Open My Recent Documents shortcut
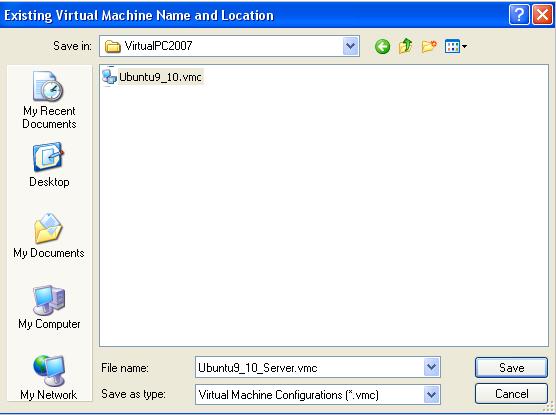Image resolution: width=556 pixels, height=415 pixels. [49, 100]
